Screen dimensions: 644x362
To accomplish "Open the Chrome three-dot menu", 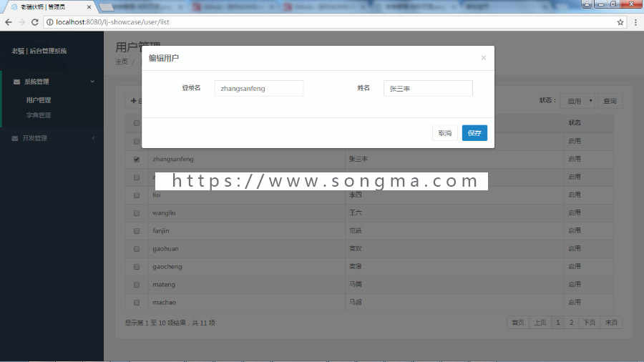I will point(635,22).
